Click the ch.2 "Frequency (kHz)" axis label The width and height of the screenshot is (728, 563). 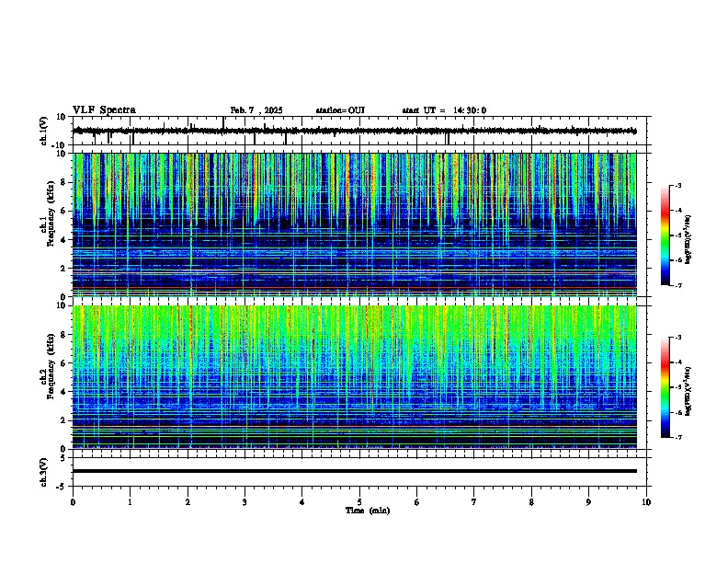tap(51, 366)
